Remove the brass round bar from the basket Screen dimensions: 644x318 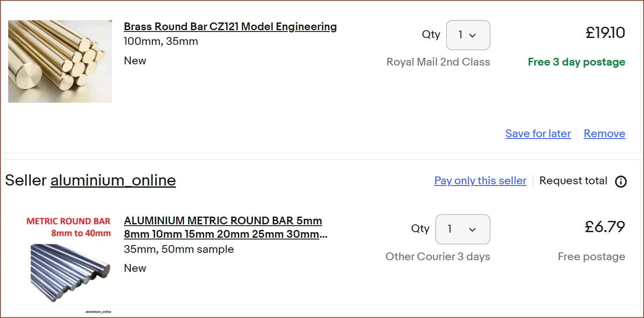click(x=604, y=134)
